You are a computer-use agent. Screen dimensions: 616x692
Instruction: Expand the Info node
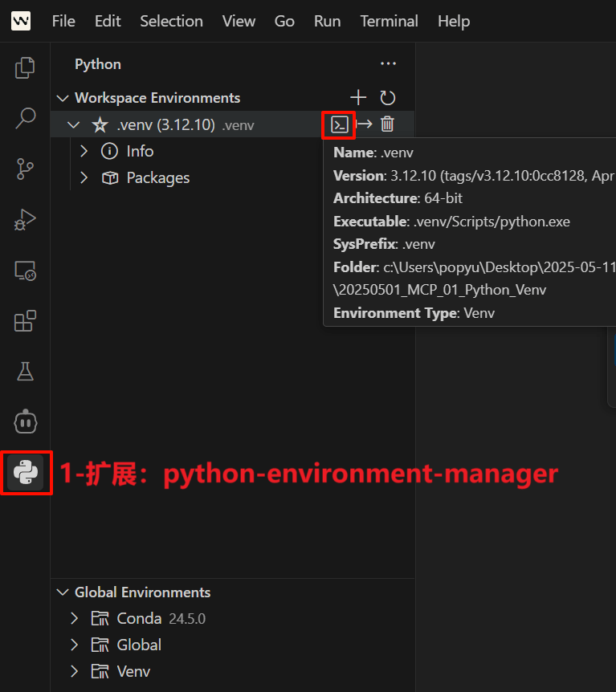(84, 152)
